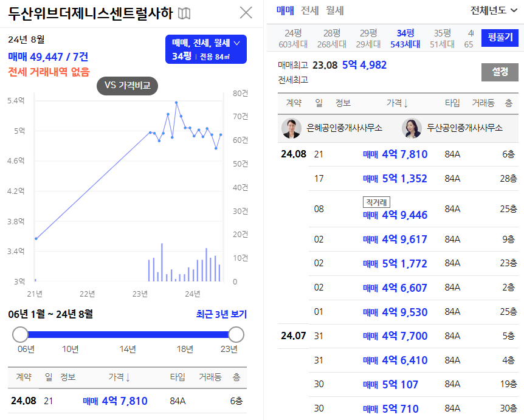Select the 24평 603세대 size tab

293,38
